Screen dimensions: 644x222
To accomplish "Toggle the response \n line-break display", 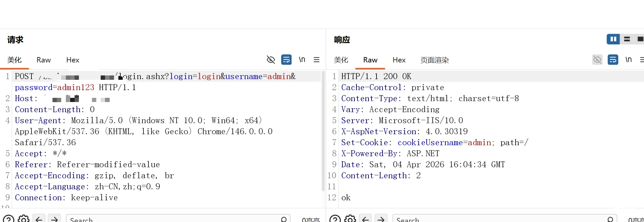I will coord(628,60).
